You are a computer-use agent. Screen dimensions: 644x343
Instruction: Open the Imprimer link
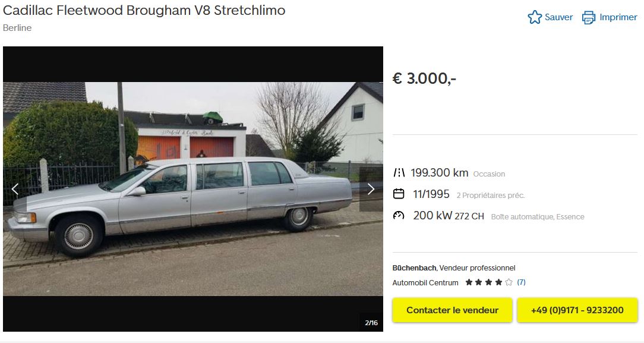618,17
